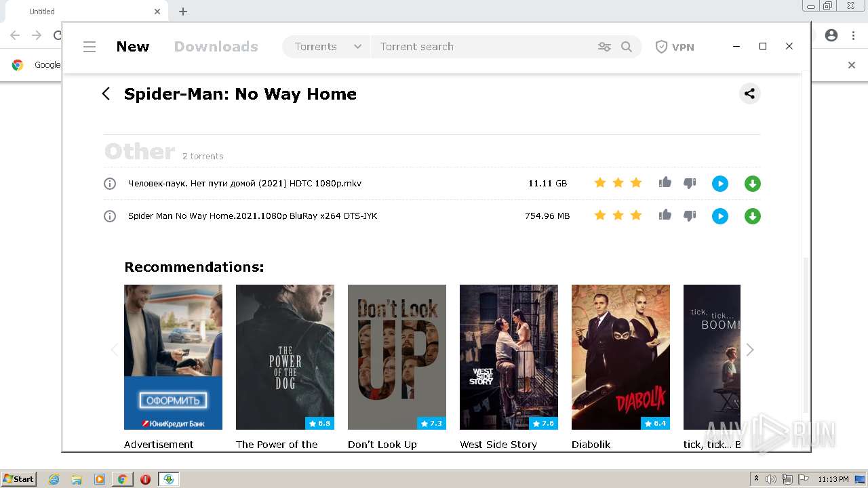Screen dimensions: 868x488
Task: Click volume icon in system tray
Action: [771, 479]
